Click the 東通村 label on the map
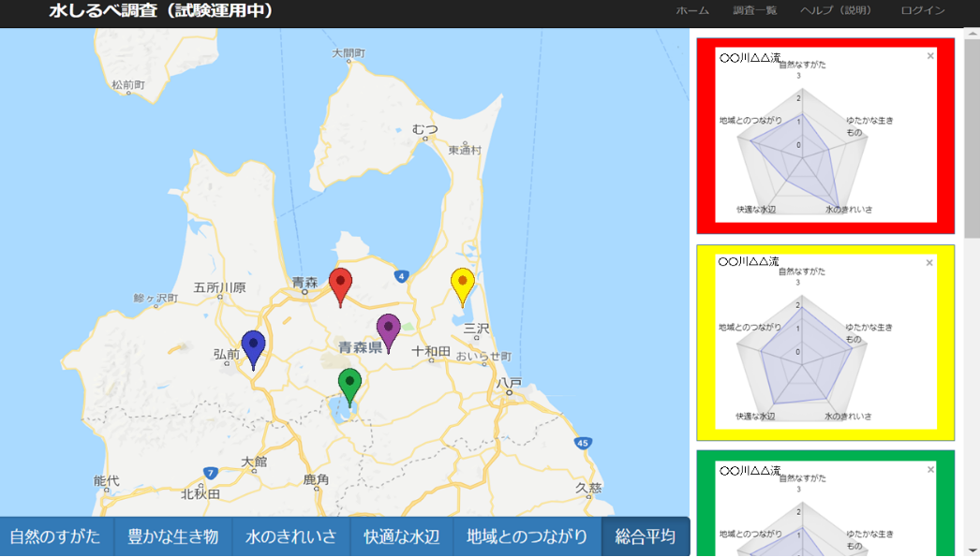The width and height of the screenshot is (980, 557). point(465,150)
